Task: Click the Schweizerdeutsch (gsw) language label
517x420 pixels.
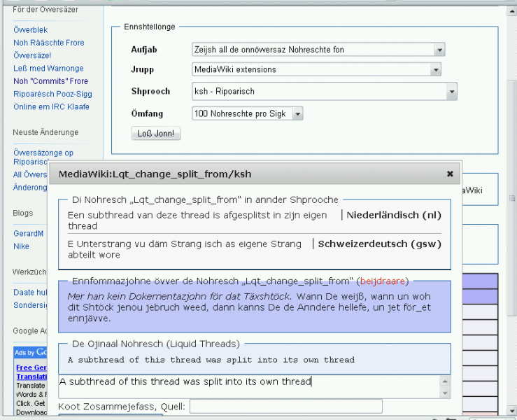Action: point(379,244)
